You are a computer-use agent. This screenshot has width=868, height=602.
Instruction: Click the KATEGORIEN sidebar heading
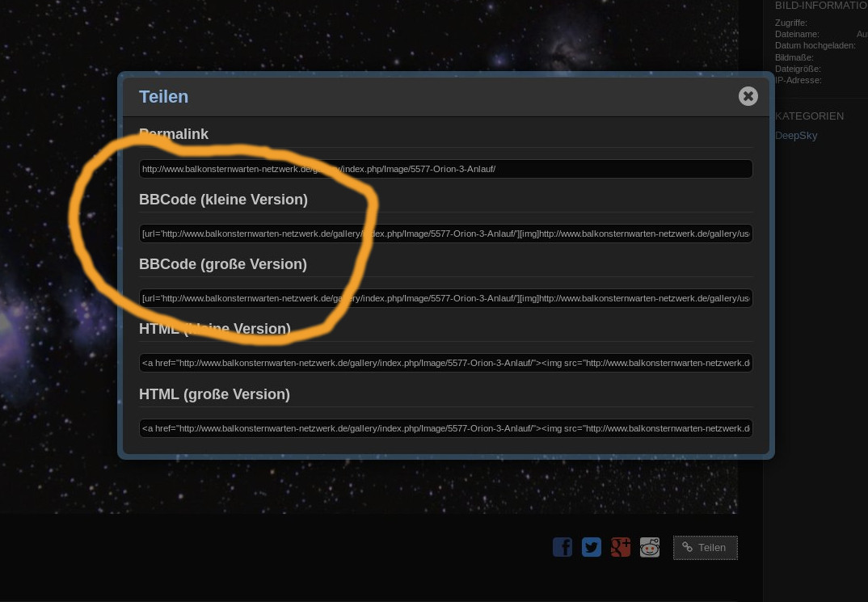(x=809, y=116)
